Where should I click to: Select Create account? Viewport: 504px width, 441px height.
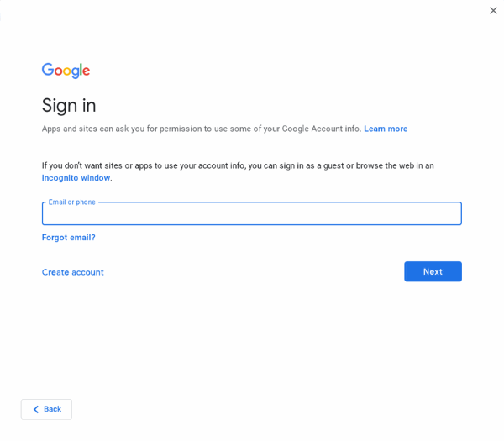pos(72,272)
